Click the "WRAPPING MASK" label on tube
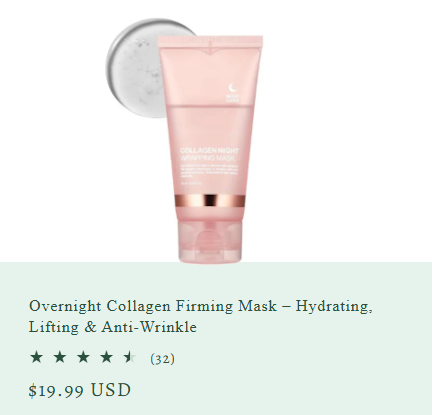This screenshot has height=415, width=433. (x=208, y=158)
